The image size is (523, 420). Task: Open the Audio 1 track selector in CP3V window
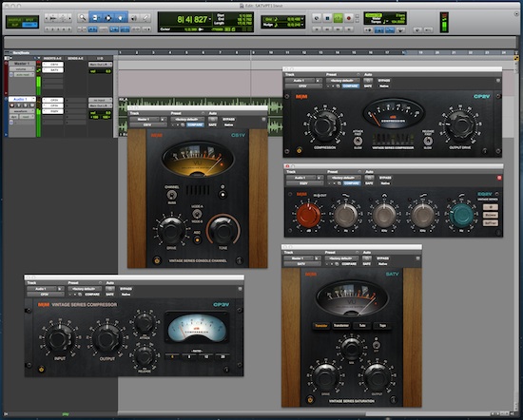pos(42,289)
